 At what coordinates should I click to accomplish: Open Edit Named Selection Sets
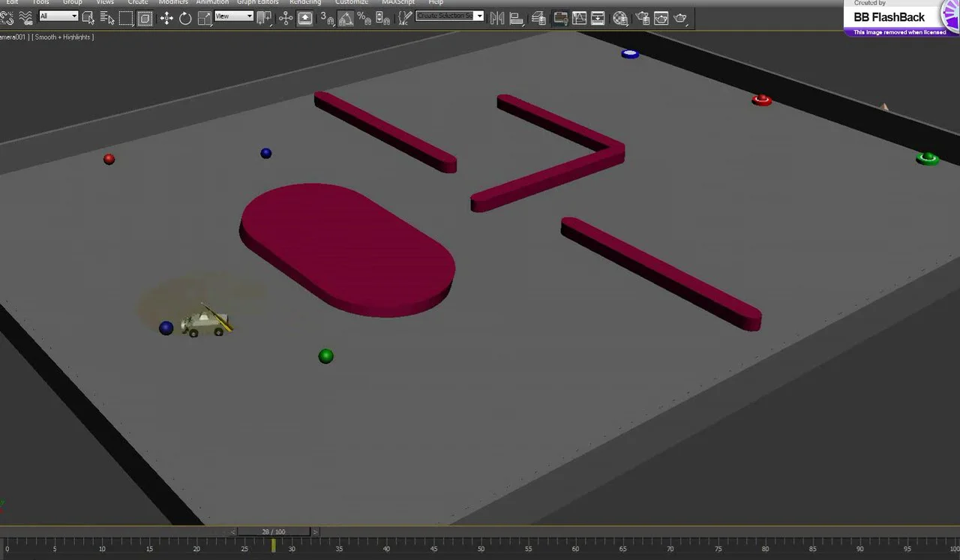click(x=405, y=17)
